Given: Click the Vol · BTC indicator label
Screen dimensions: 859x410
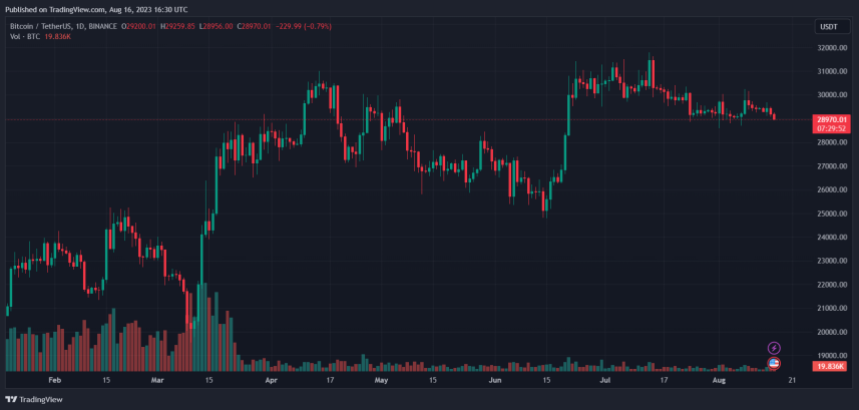Looking at the screenshot, I should point(24,37).
